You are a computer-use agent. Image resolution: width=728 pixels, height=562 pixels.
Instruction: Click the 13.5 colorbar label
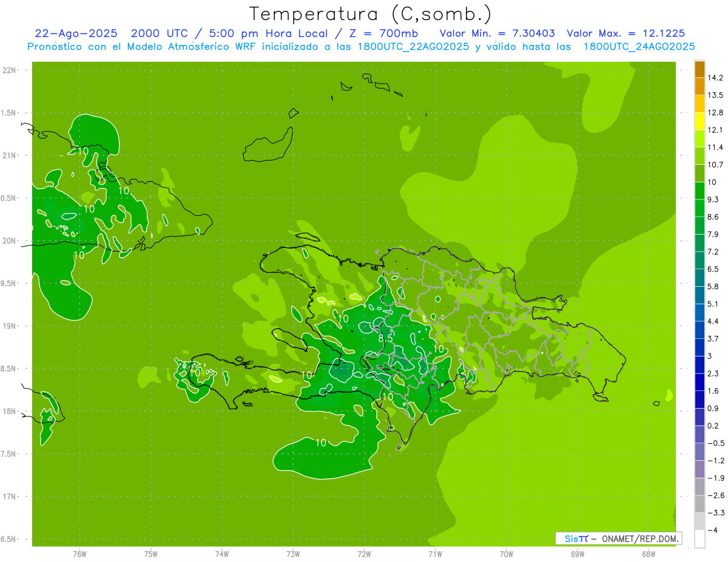point(716,95)
